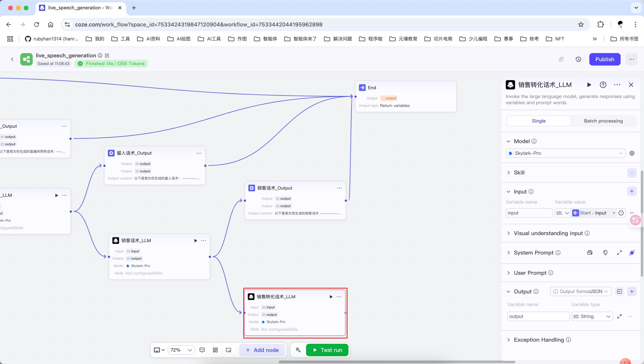Screen dimensions: 644x364
Task: Click the debug wrench icon near Test run
Action: pyautogui.click(x=298, y=350)
